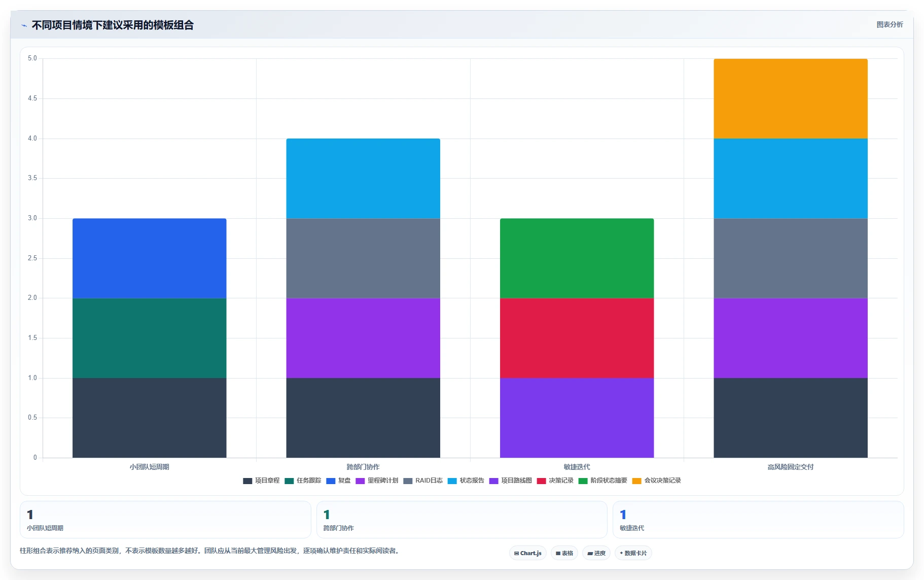924x580 pixels.
Task: Click the blue 复盘 segment in 小团队短周期 bar
Action: [x=150, y=258]
